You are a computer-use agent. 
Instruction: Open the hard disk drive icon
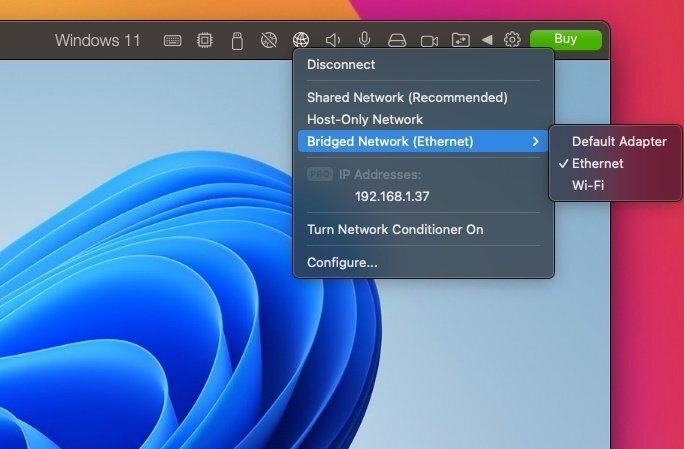[x=397, y=41]
